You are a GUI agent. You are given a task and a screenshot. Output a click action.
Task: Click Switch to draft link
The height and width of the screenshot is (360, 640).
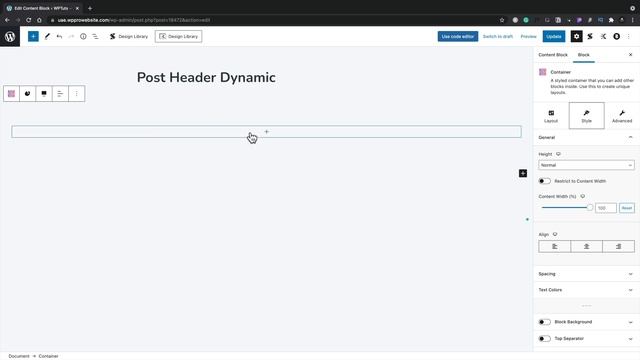point(498,36)
